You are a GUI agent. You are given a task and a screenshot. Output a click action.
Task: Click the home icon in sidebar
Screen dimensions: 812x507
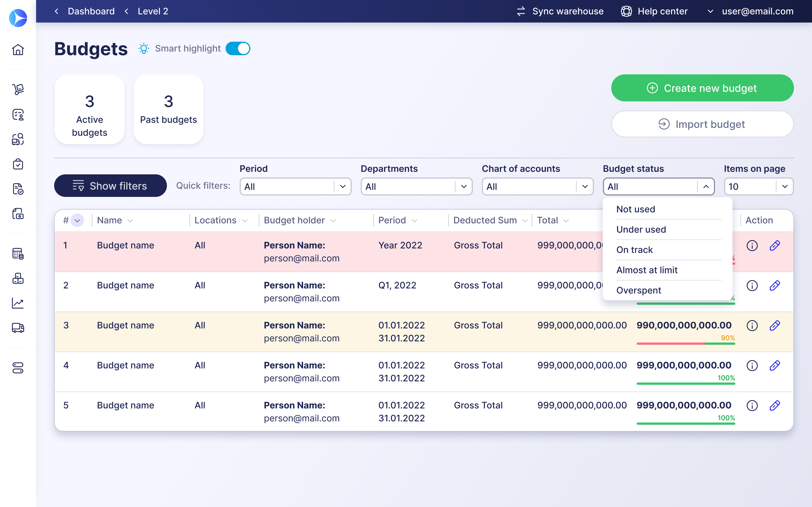pyautogui.click(x=18, y=50)
